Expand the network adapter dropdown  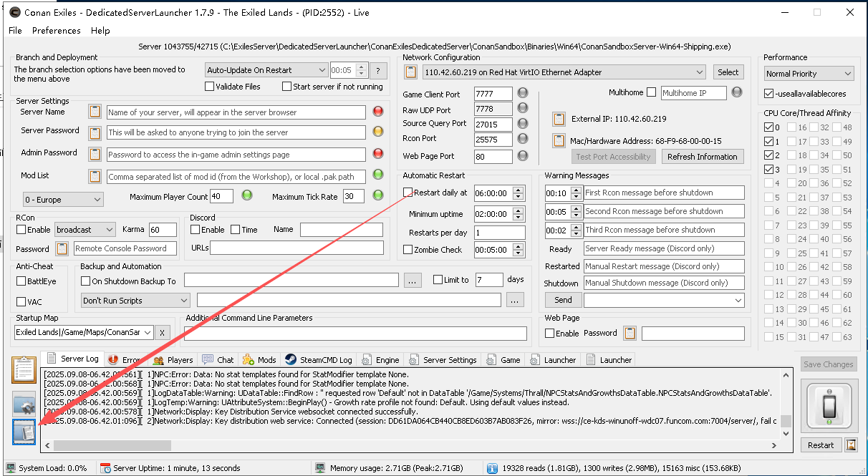click(564, 72)
